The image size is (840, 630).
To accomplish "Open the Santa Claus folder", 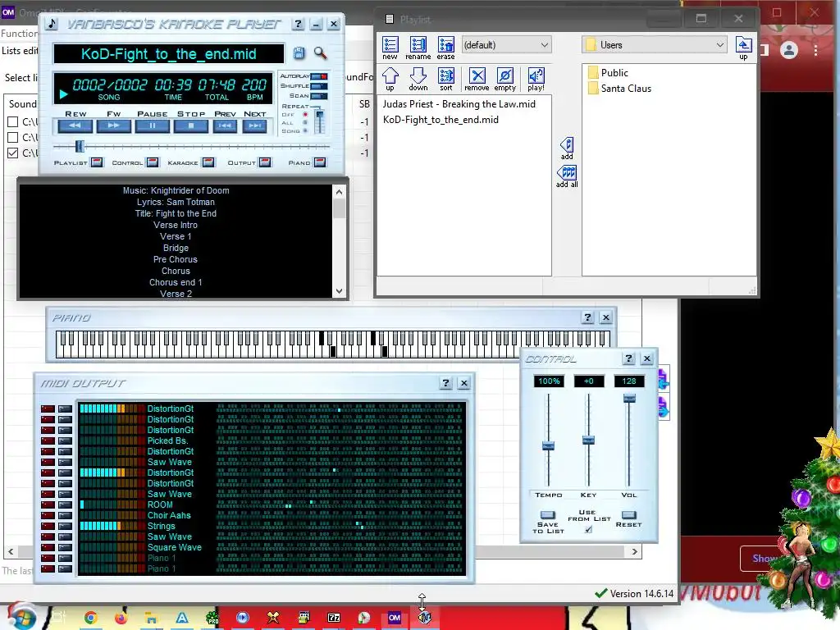I will pos(619,89).
